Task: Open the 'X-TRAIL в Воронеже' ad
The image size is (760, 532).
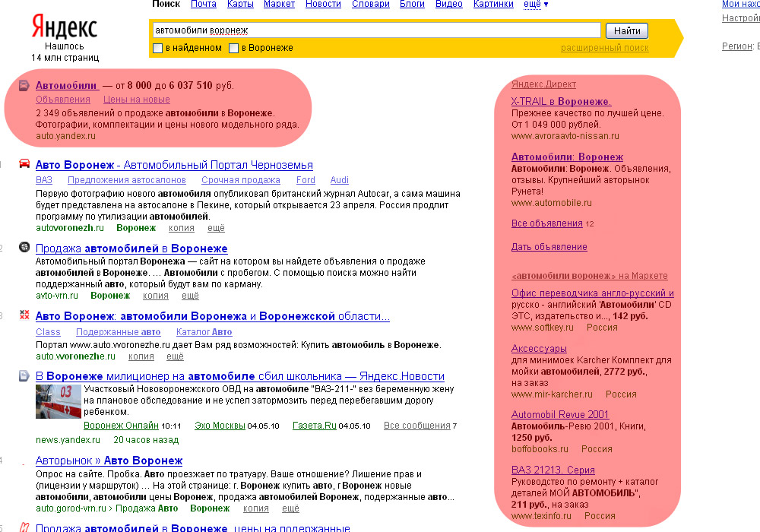Action: coord(562,101)
